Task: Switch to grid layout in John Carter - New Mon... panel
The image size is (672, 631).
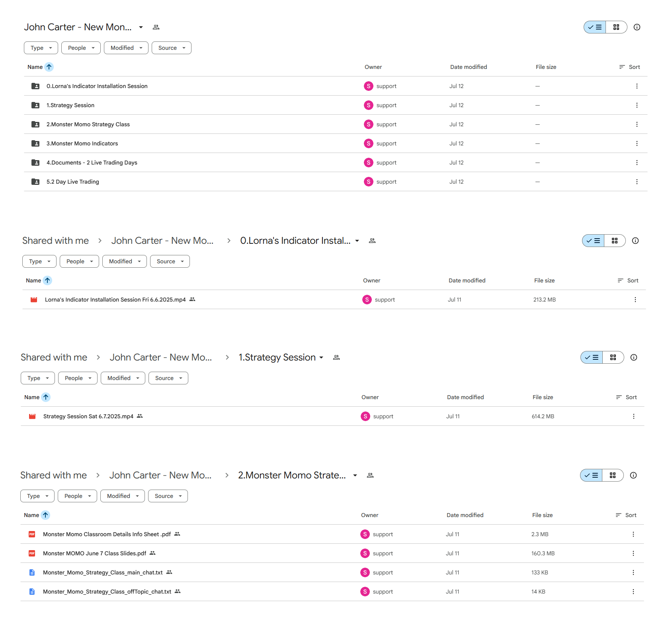Action: (616, 27)
